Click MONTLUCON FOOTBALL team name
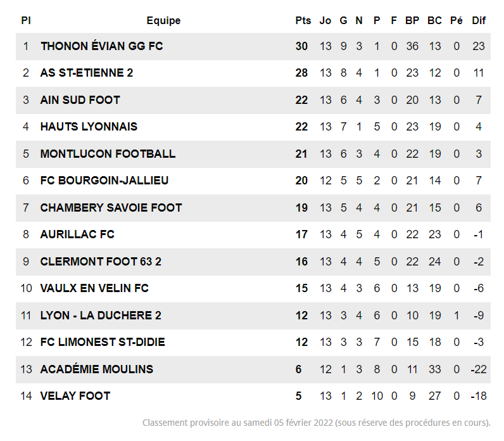The width and height of the screenshot is (504, 441). coord(108,154)
